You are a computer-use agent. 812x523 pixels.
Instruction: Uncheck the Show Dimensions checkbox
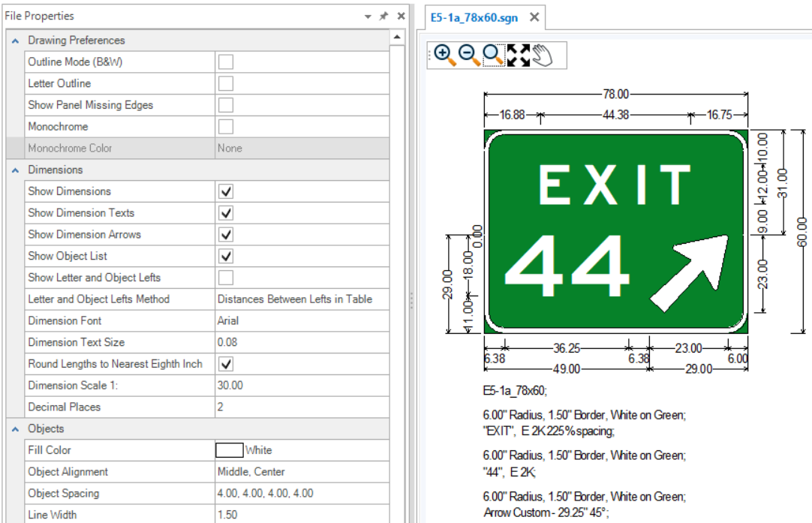[225, 191]
